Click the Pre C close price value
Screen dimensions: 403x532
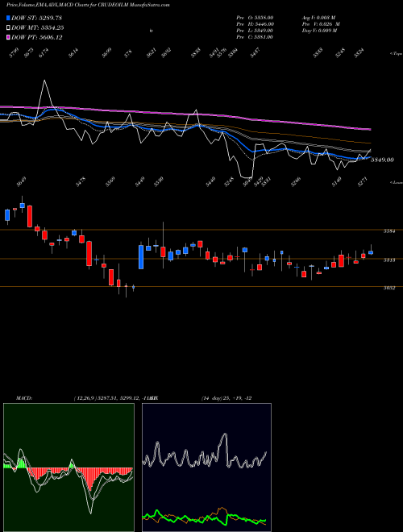[263, 37]
